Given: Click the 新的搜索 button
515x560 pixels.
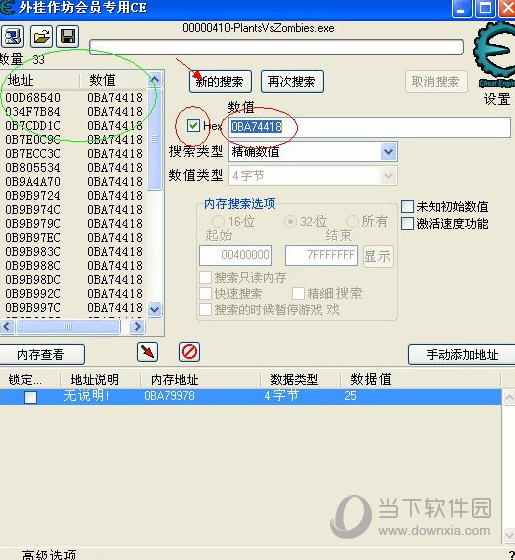Looking at the screenshot, I should tap(220, 82).
